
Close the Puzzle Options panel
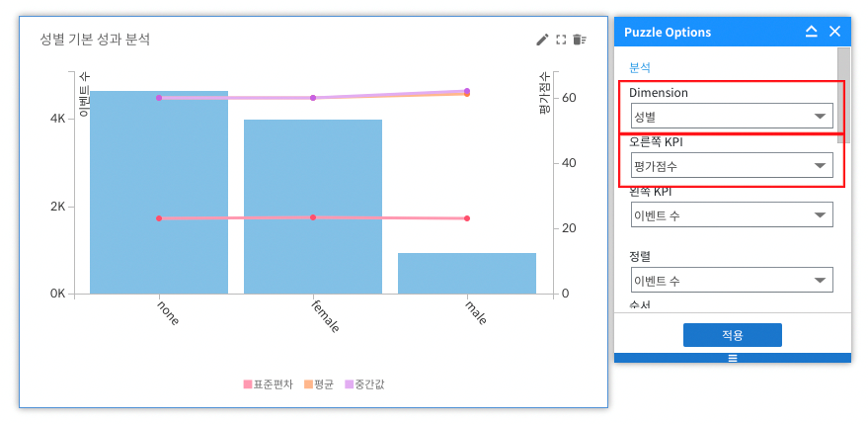pyautogui.click(x=834, y=32)
